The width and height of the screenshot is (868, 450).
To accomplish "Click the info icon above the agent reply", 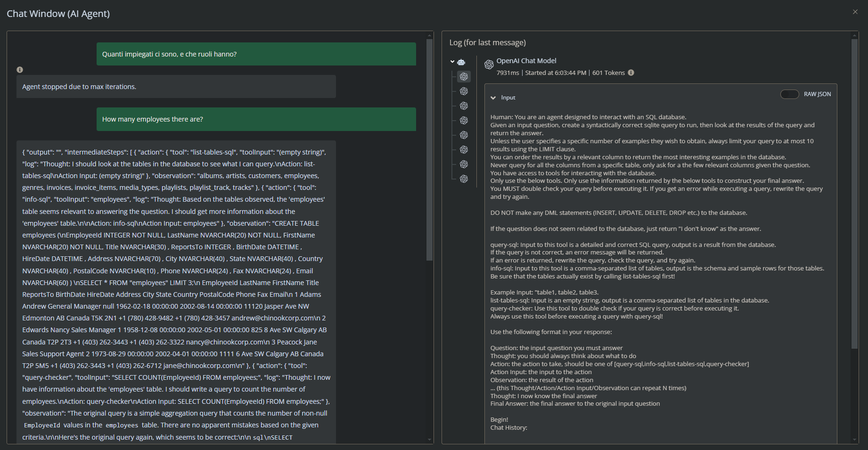I will pos(20,70).
